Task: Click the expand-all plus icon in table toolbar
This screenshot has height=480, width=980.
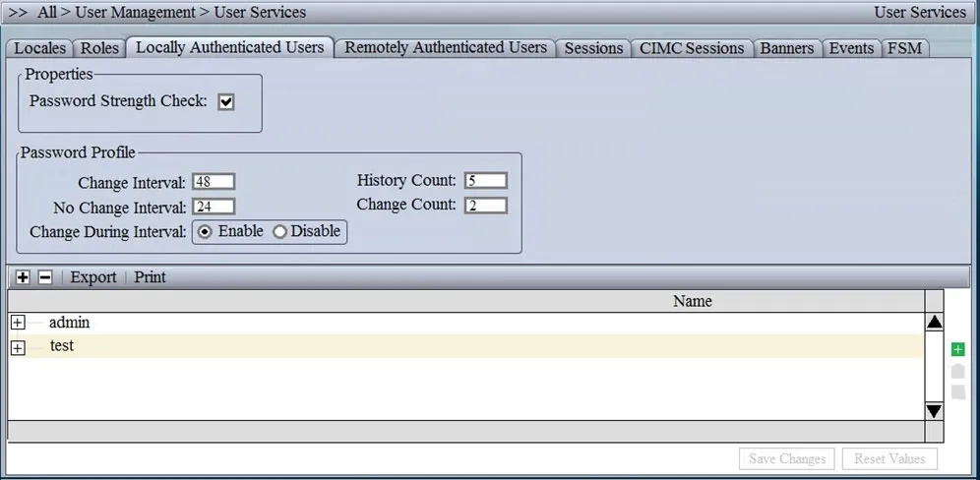Action: tap(23, 277)
